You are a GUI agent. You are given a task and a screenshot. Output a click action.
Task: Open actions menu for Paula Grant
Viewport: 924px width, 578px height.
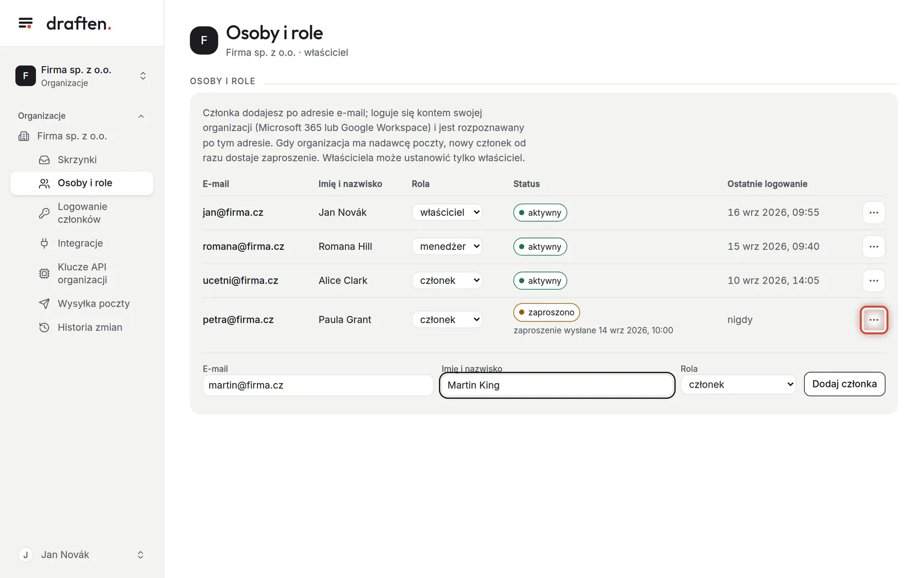pos(873,320)
